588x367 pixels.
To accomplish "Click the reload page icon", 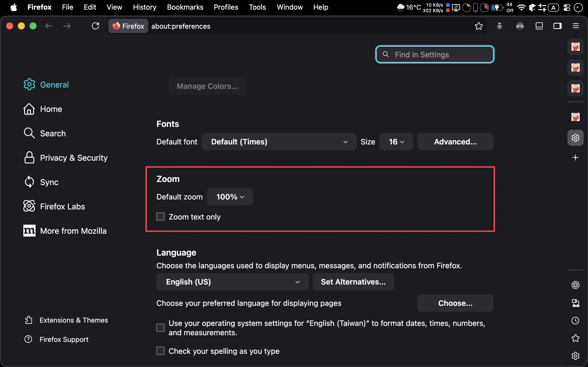I will click(x=95, y=26).
